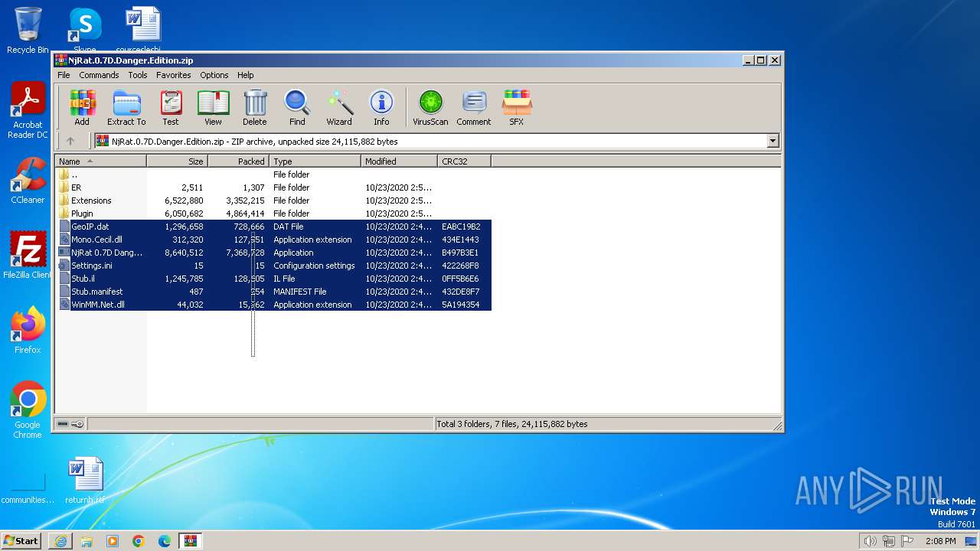Sort by Packed column header
Screen dimensions: 980x551
pyautogui.click(x=238, y=161)
